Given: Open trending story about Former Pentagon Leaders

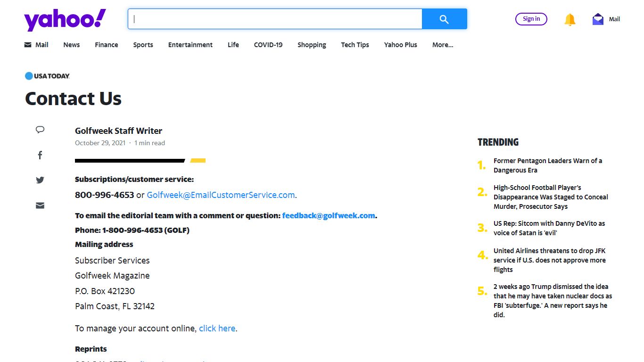Looking at the screenshot, I should click(548, 165).
